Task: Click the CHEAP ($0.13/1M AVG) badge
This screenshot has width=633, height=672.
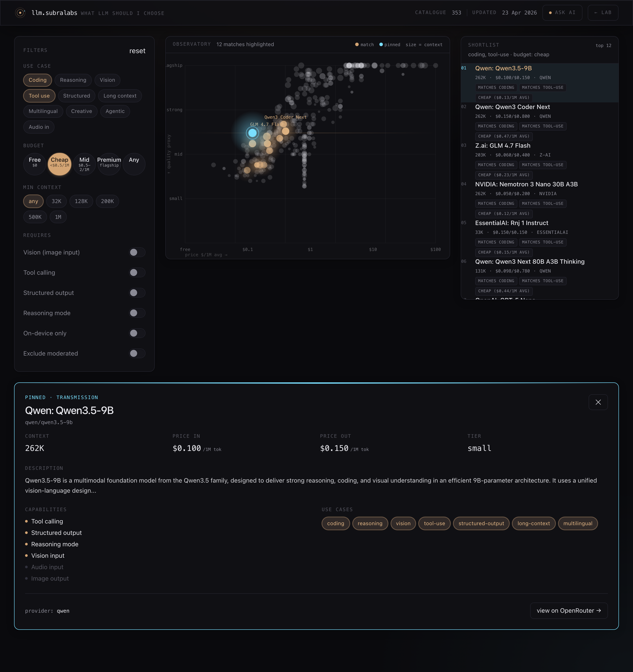Action: pyautogui.click(x=504, y=97)
